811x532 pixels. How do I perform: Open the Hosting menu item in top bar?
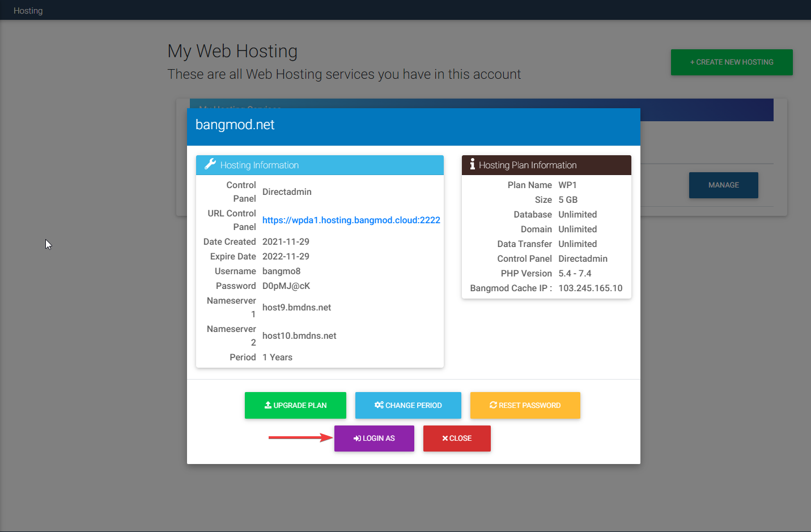(x=28, y=11)
